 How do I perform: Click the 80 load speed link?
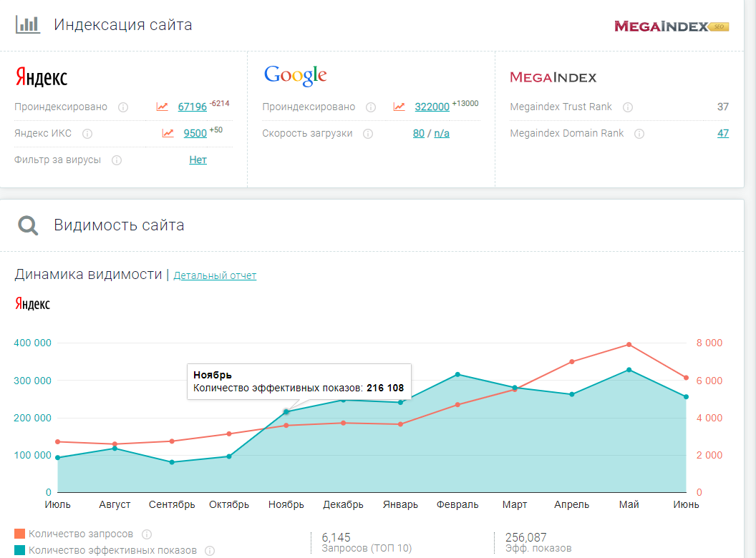(419, 133)
